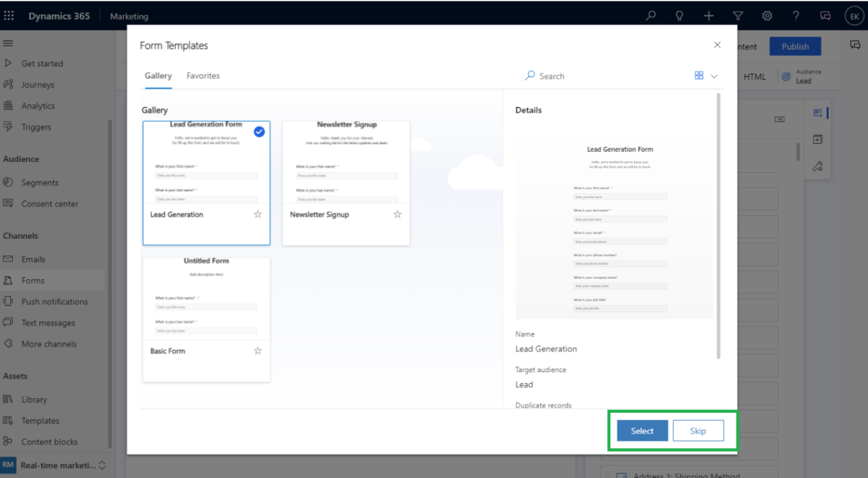Click the Dynamics 365 app launcher waffle icon

[x=9, y=16]
